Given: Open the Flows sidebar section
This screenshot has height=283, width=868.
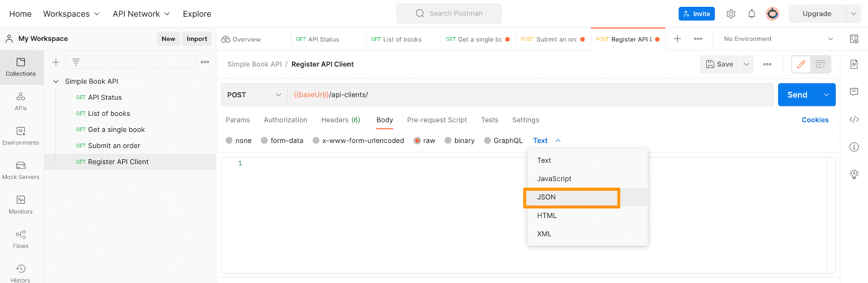Looking at the screenshot, I should tap(21, 240).
